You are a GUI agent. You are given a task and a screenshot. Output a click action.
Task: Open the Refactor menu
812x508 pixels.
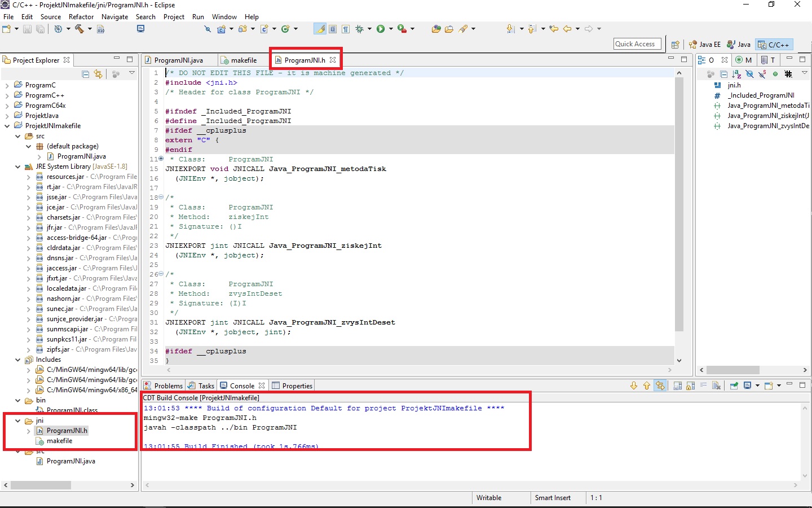81,16
